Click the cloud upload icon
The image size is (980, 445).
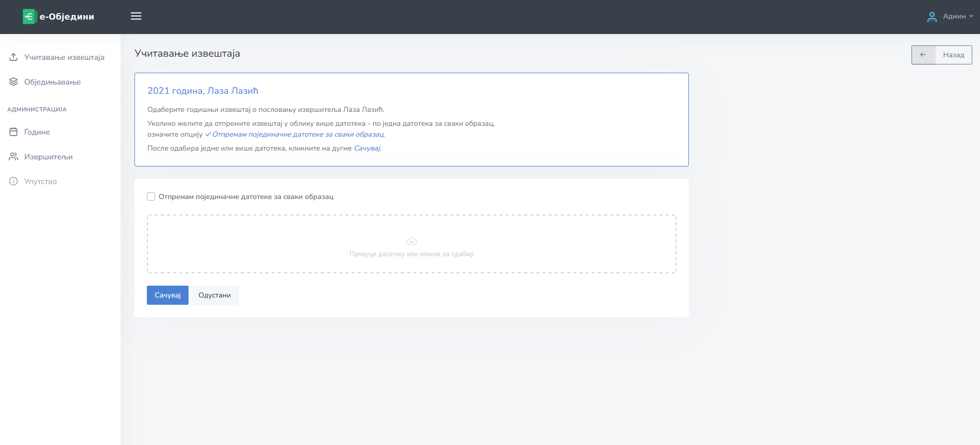(x=411, y=241)
